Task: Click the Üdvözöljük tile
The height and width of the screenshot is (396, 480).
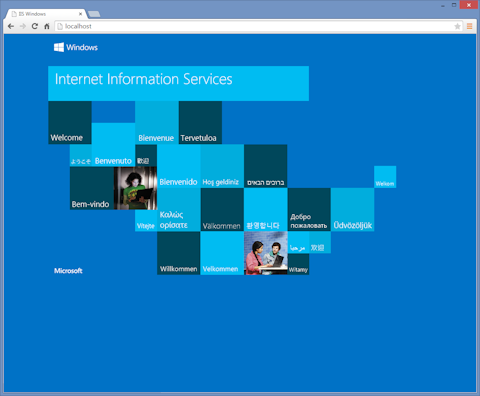Action: [x=353, y=210]
